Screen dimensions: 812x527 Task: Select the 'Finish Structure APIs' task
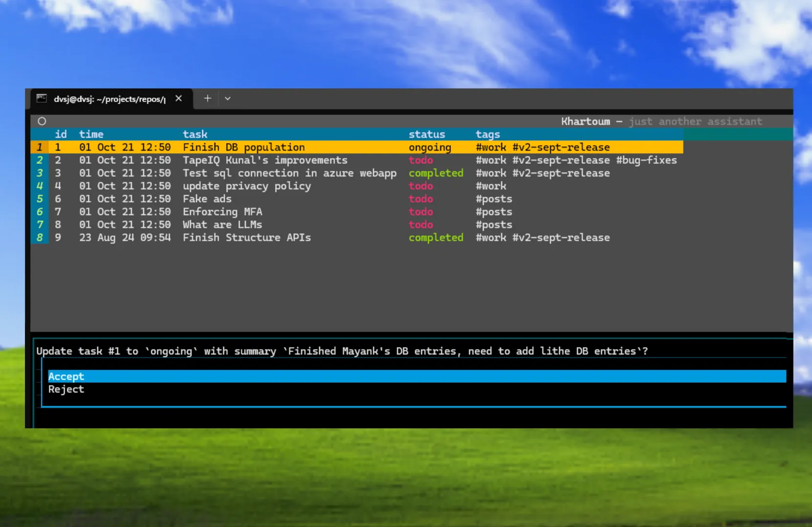pos(247,238)
